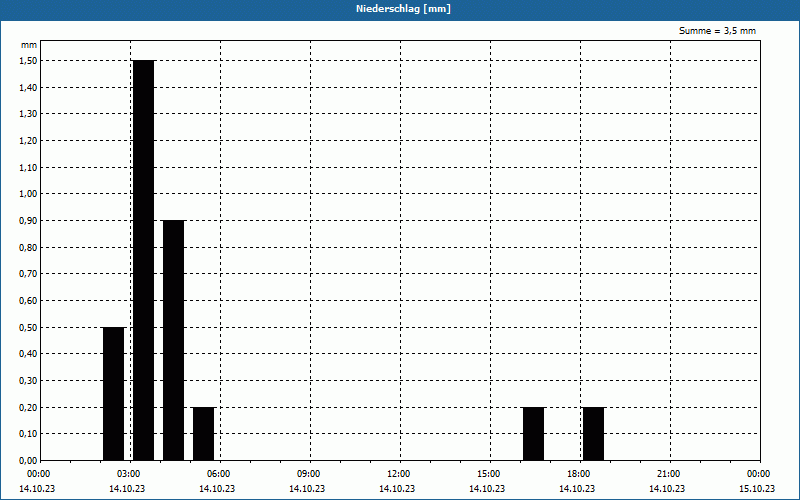This screenshot has width=800, height=500.
Task: Pick the 1,20 y-axis value
Action: (28, 140)
